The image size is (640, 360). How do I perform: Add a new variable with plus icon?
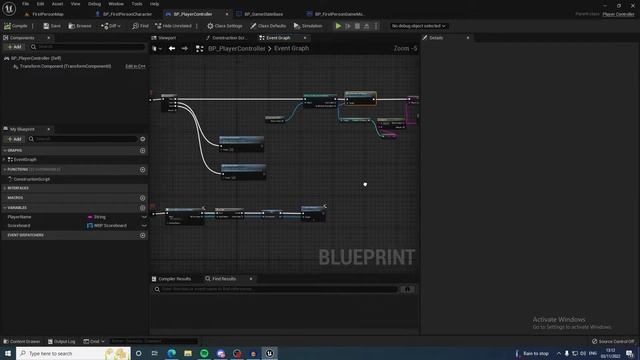pos(142,208)
